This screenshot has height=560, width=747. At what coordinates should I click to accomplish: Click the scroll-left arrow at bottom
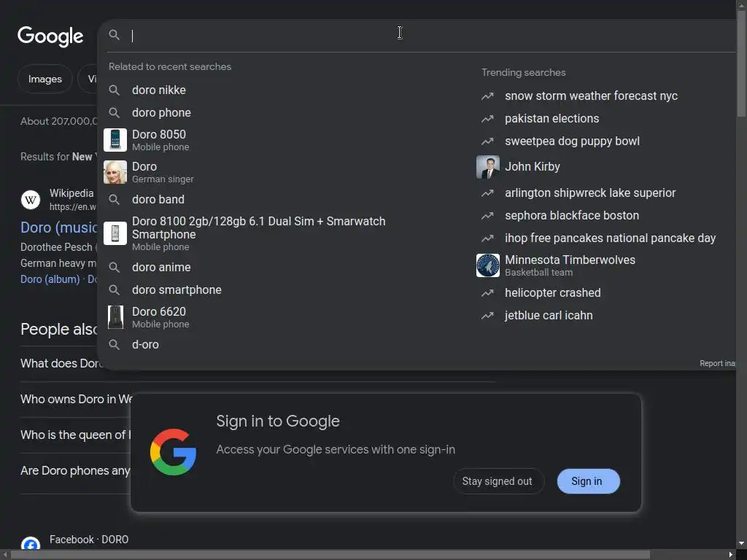pos(4,554)
